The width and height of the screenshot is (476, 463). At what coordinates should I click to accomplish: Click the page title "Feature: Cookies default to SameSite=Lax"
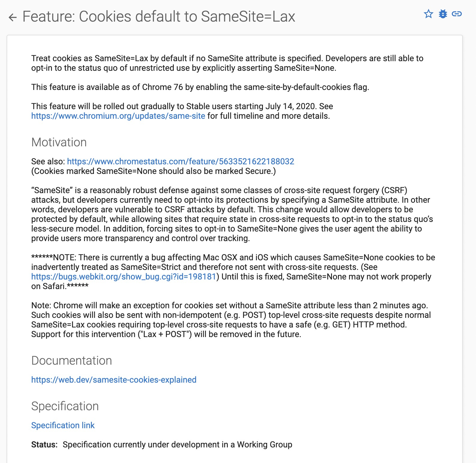159,16
